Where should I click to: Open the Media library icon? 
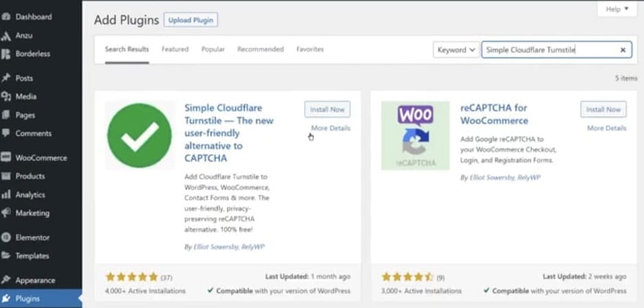coord(5,96)
